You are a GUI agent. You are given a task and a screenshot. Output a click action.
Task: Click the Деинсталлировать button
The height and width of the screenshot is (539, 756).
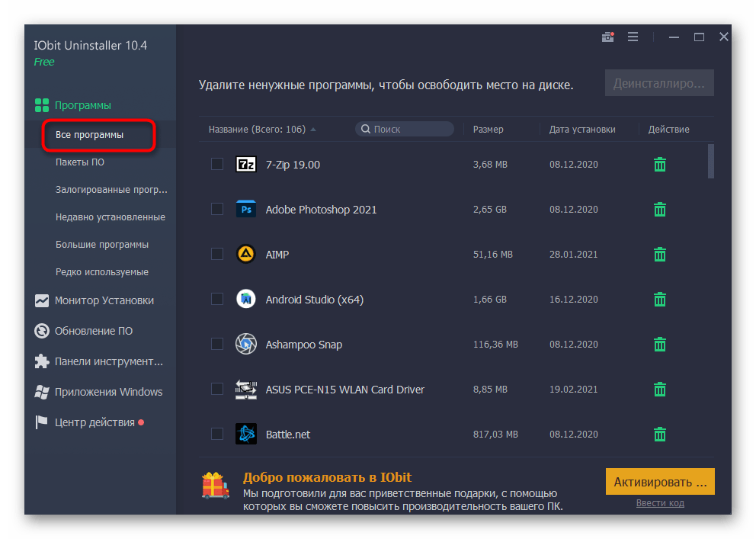(x=659, y=83)
